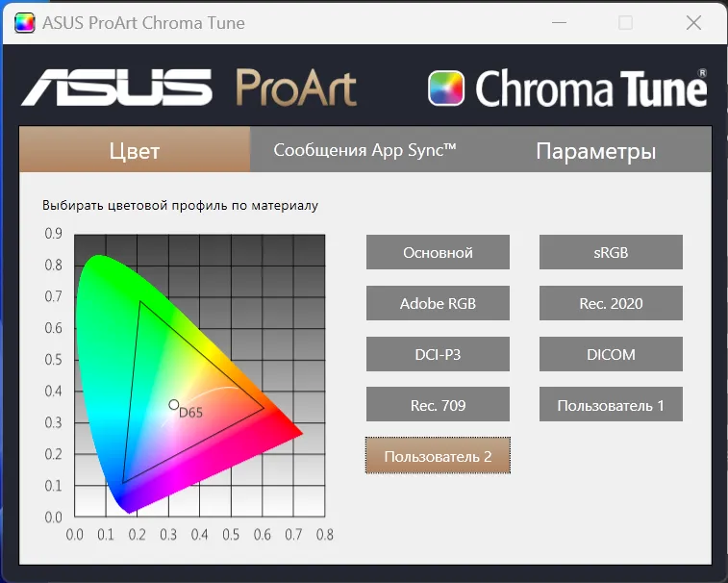Click the red corner of the gamut triangle
The image size is (728, 583).
(264, 408)
